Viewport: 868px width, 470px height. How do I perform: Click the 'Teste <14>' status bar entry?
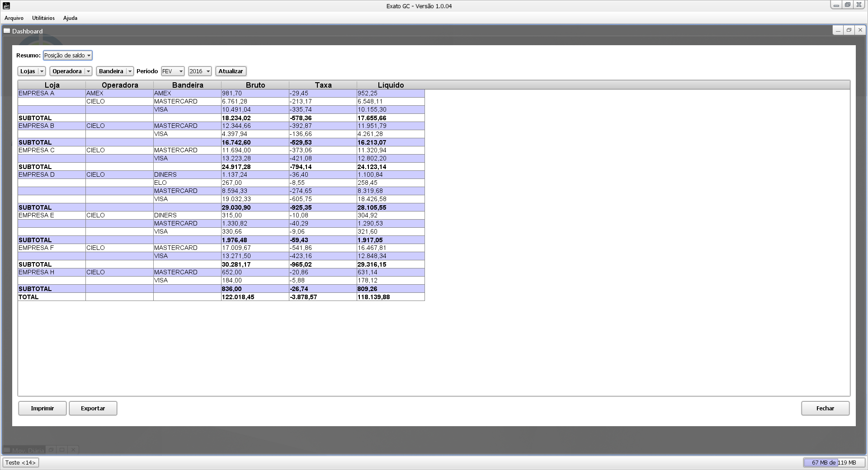[21, 462]
